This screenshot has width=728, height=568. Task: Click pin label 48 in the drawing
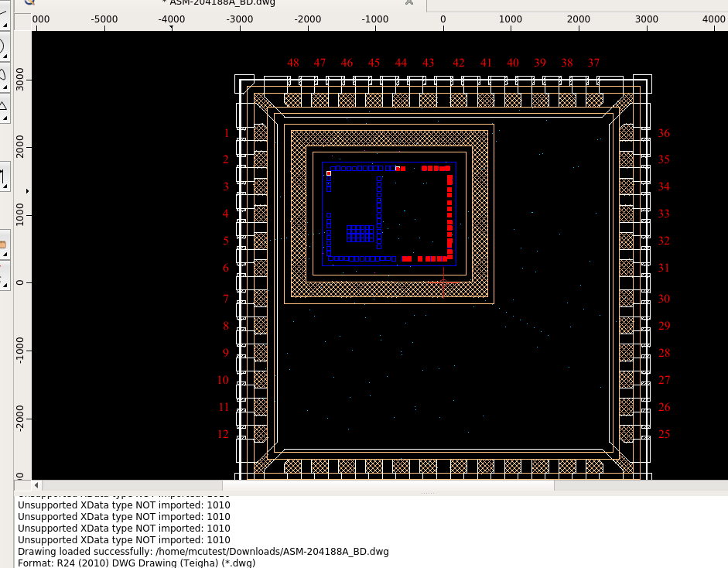[292, 63]
